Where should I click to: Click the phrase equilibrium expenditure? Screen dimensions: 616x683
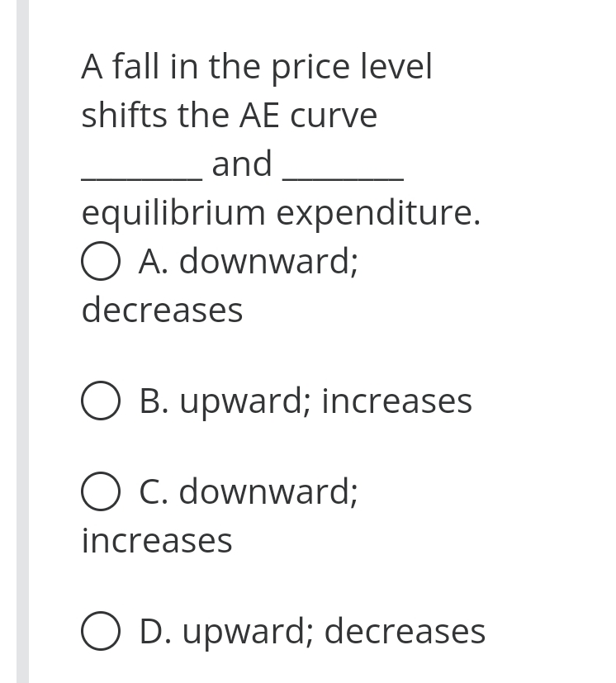point(281,212)
